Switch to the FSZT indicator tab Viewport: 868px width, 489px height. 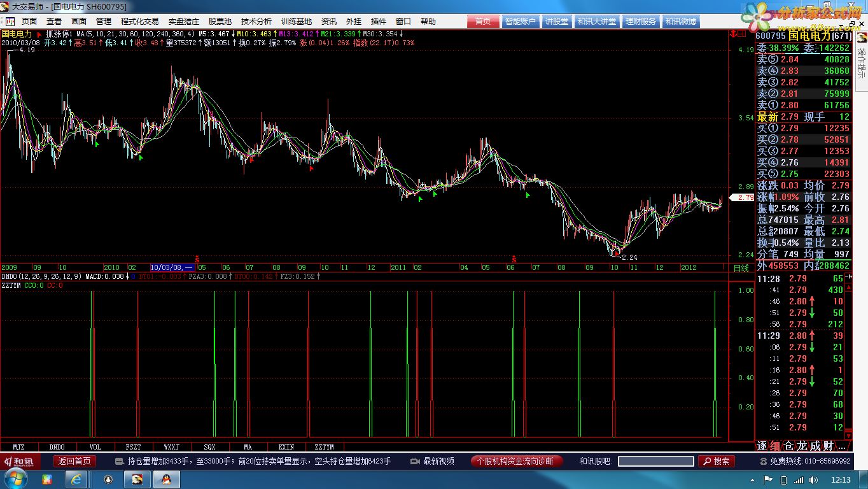tap(134, 447)
